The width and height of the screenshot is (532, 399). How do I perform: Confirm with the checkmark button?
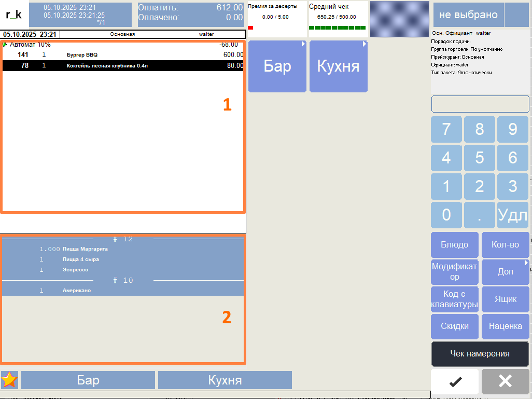pos(455,381)
